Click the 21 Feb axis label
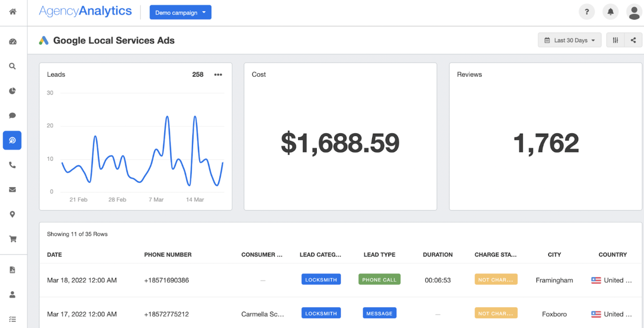 click(x=78, y=199)
